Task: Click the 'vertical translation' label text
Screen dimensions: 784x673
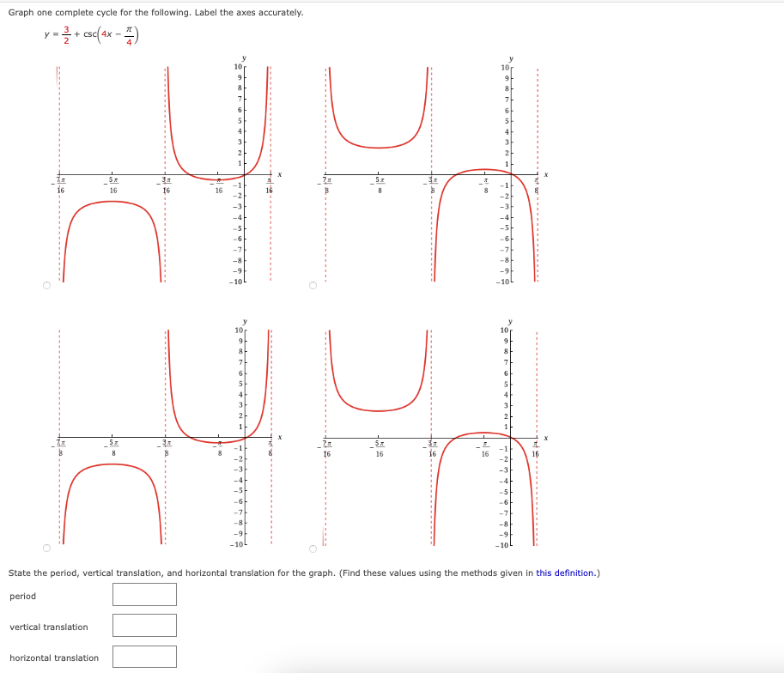Action: (x=46, y=627)
